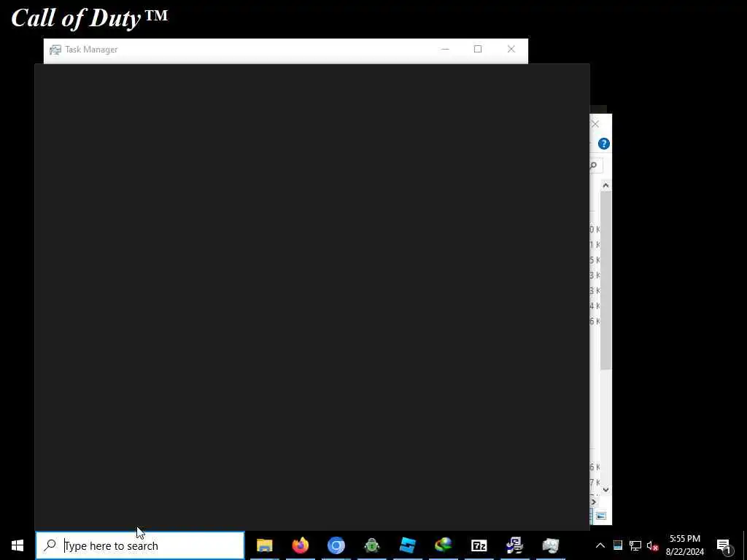Open the clock showing 5:55 PM
747x560 pixels.
pyautogui.click(x=684, y=545)
